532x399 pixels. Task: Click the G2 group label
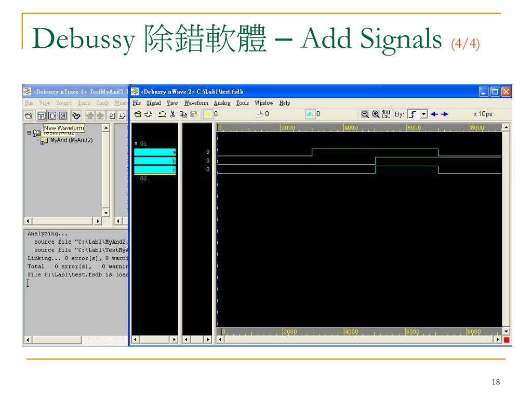(x=143, y=179)
